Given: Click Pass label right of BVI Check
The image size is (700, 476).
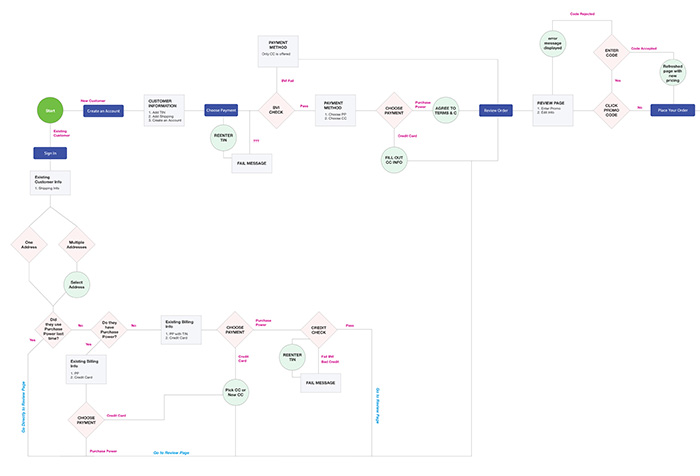Looking at the screenshot, I should tap(304, 106).
